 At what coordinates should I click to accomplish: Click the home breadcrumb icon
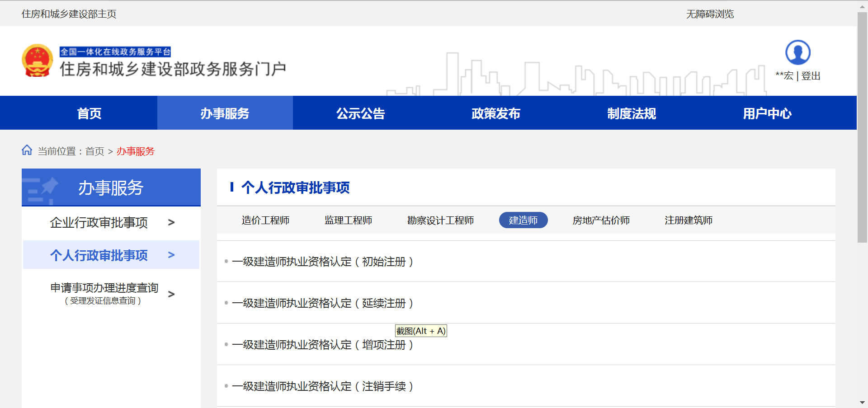[x=27, y=150]
